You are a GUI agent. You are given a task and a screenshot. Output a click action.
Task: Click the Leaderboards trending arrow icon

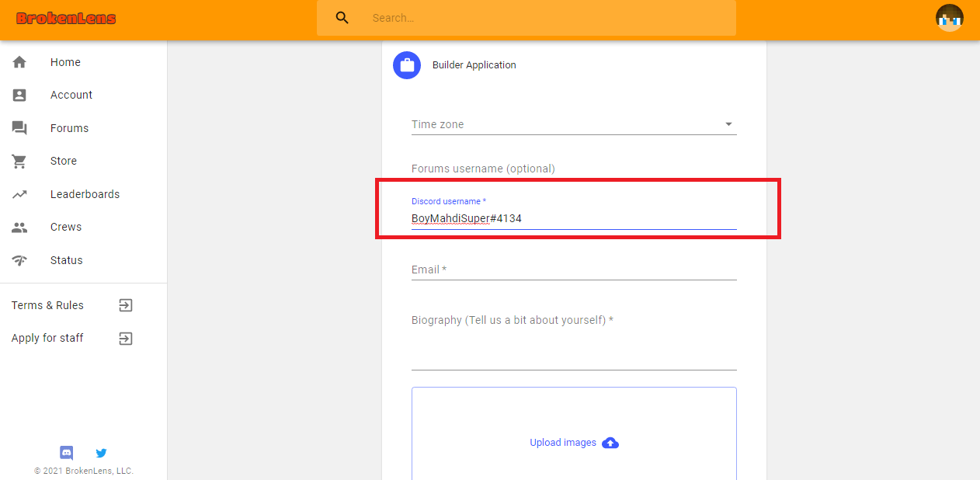coord(19,194)
